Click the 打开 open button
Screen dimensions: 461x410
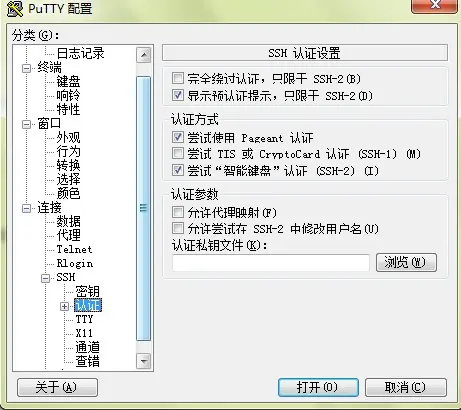[x=318, y=387]
